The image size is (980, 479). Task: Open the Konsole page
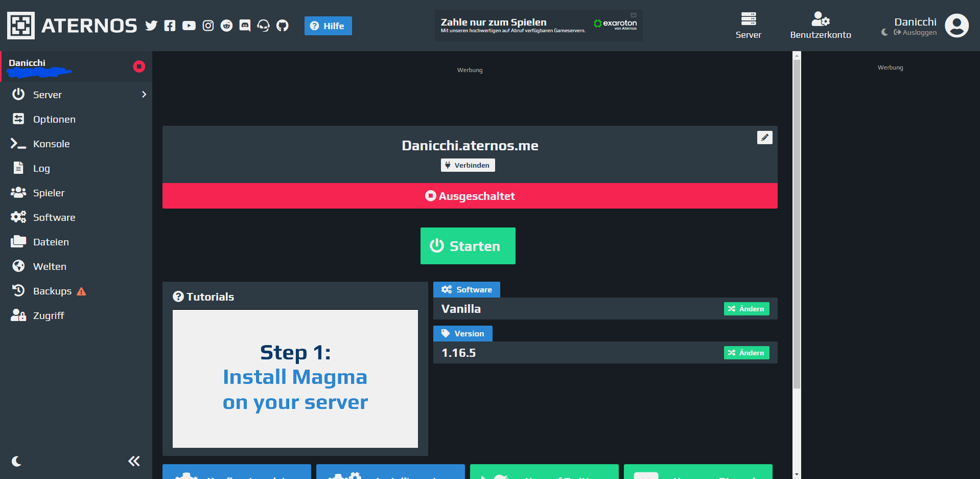(76, 144)
